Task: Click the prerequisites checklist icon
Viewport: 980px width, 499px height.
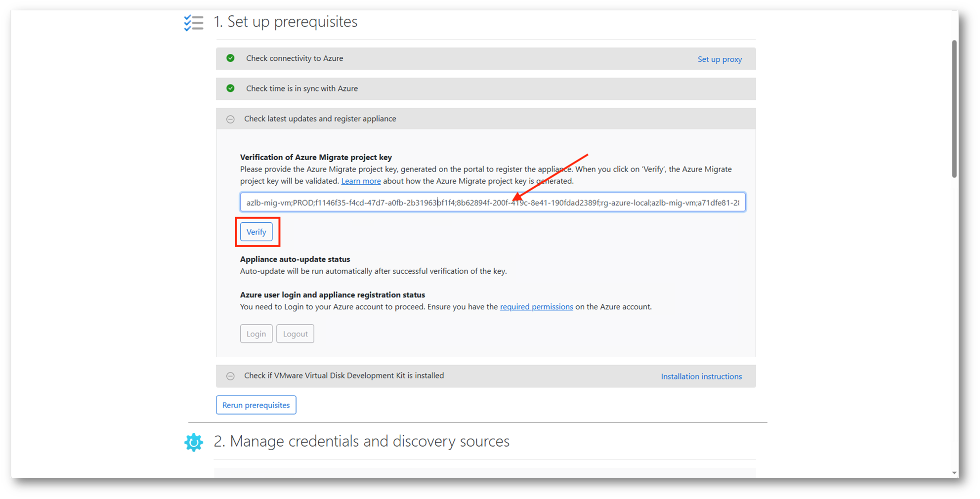Action: (193, 23)
